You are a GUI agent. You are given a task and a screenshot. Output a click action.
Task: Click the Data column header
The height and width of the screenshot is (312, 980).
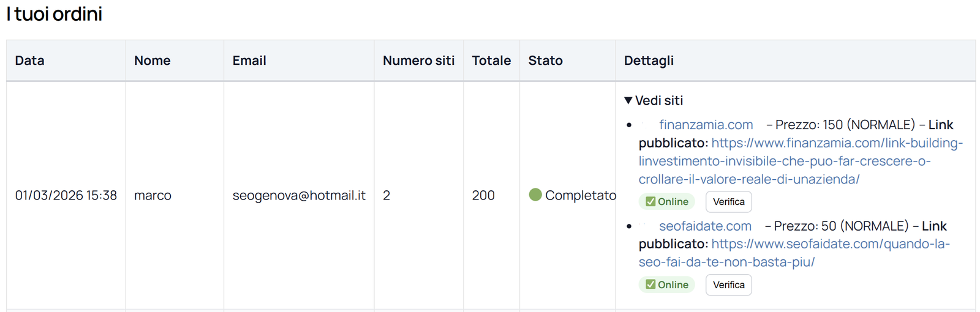pos(30,61)
